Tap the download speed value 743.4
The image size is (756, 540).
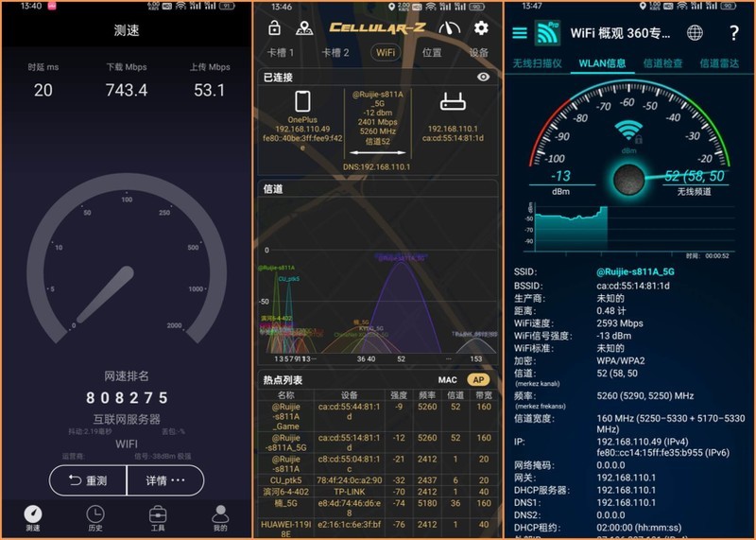[127, 90]
